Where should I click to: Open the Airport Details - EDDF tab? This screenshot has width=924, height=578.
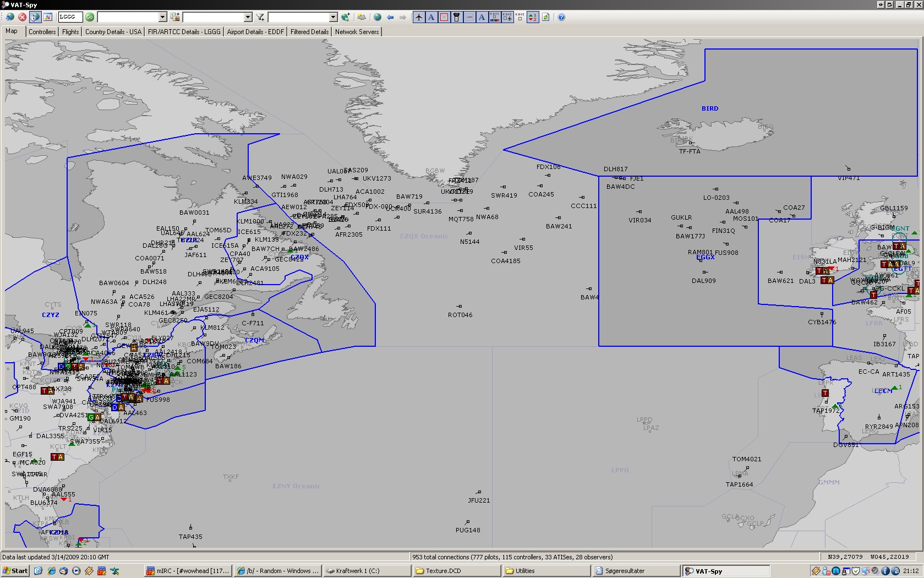pos(255,32)
